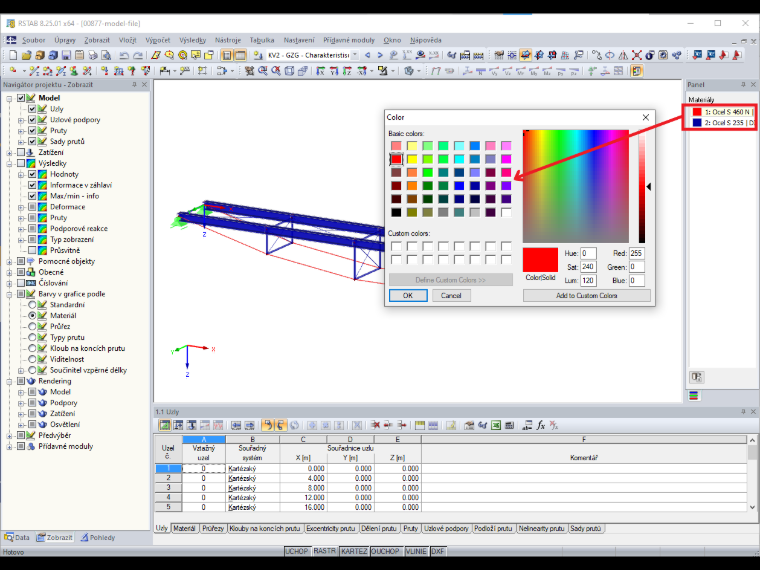760x570 pixels.
Task: Expand the Pruty node under Model
Action: tap(21, 130)
